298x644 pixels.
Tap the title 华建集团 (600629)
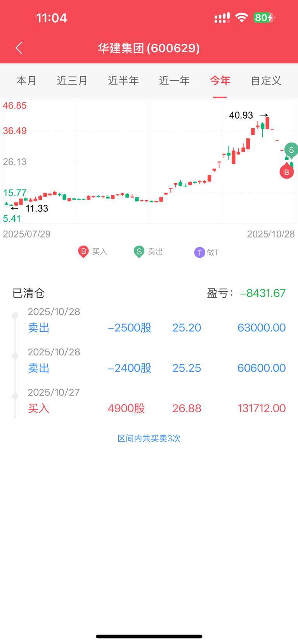coord(149,48)
